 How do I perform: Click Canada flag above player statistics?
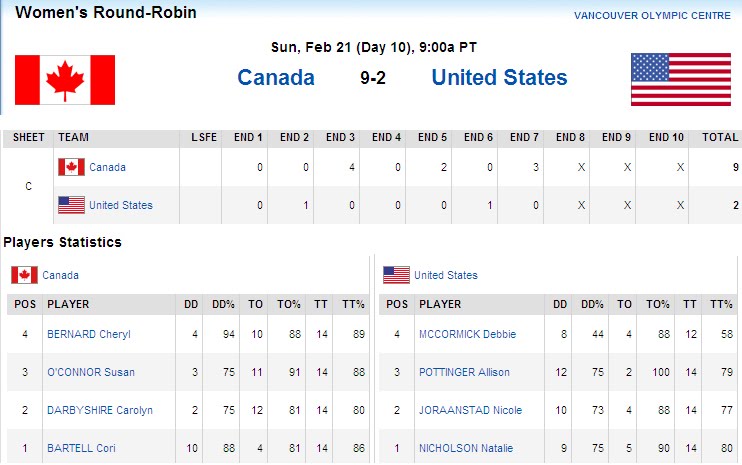coord(24,275)
